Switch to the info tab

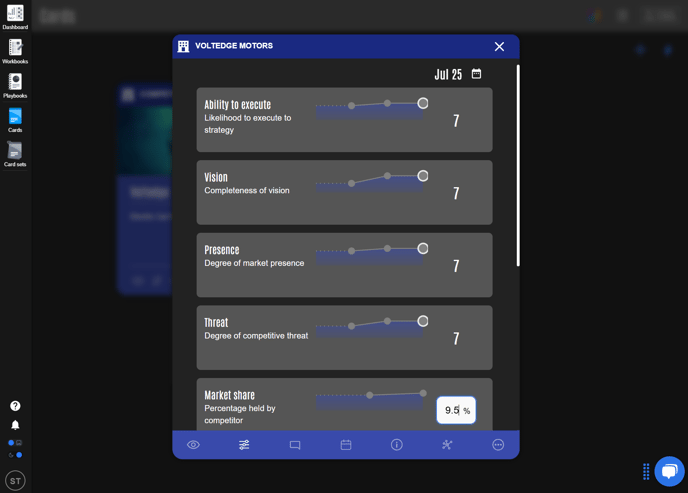tap(397, 445)
